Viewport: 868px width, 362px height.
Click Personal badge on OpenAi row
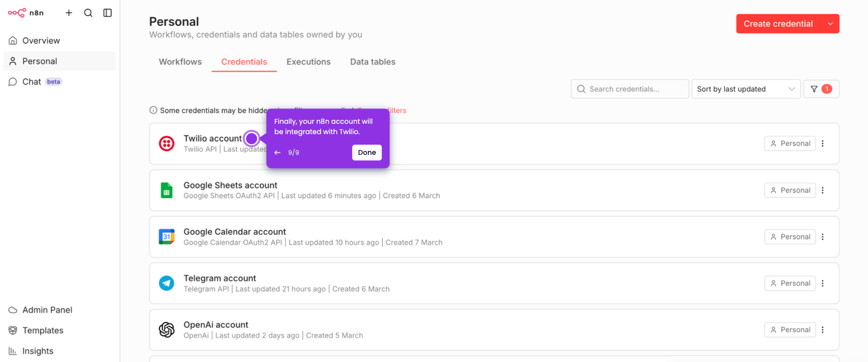[790, 329]
